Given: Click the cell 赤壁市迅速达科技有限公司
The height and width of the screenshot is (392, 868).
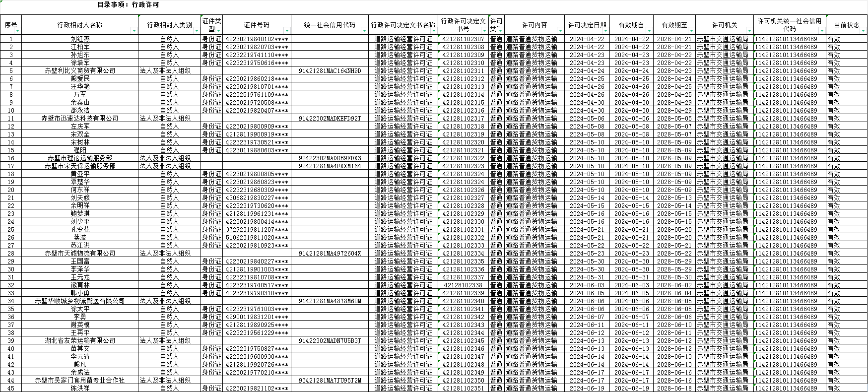Looking at the screenshot, I should tap(80, 118).
